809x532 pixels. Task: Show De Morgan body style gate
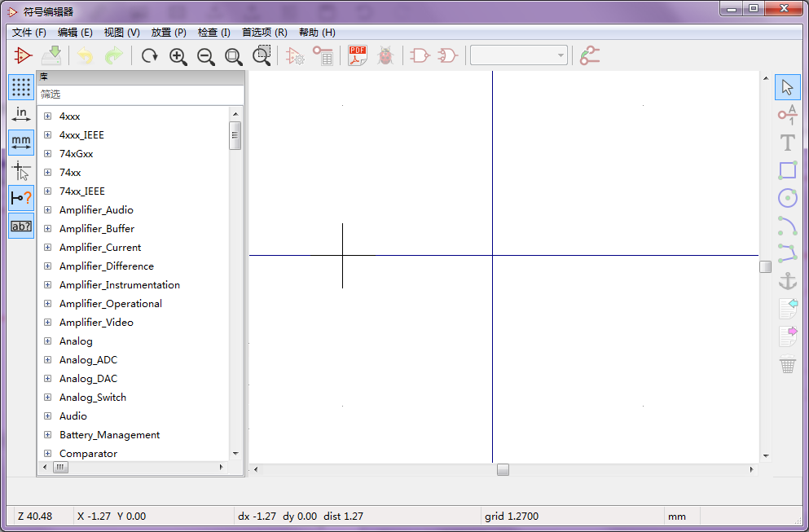click(x=448, y=55)
